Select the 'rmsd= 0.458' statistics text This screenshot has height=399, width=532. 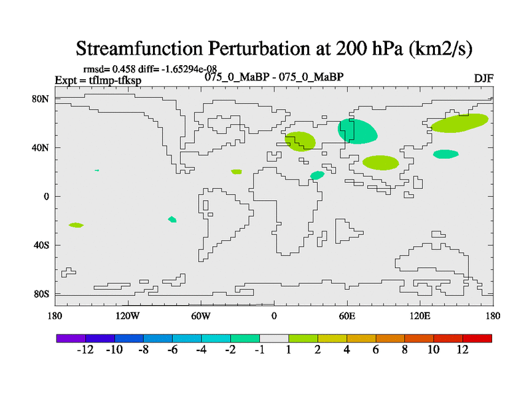click(x=108, y=69)
